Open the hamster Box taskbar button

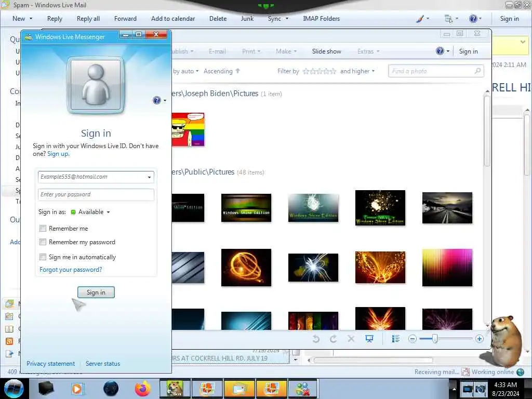point(175,389)
